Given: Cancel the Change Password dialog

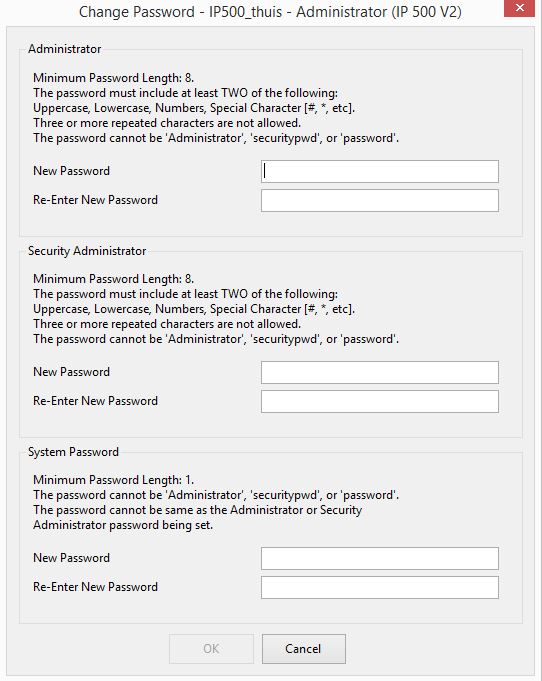Looking at the screenshot, I should pyautogui.click(x=304, y=649).
